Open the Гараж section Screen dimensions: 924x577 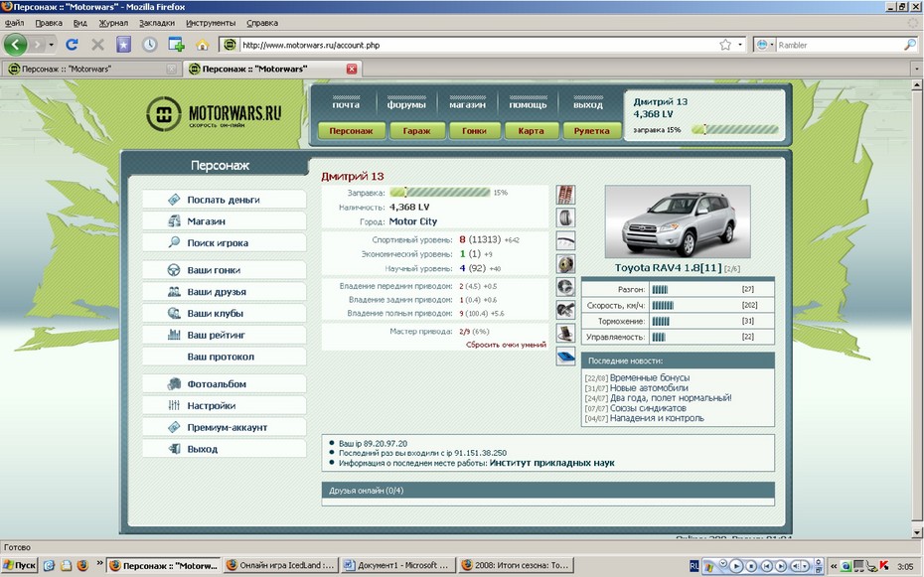(416, 131)
